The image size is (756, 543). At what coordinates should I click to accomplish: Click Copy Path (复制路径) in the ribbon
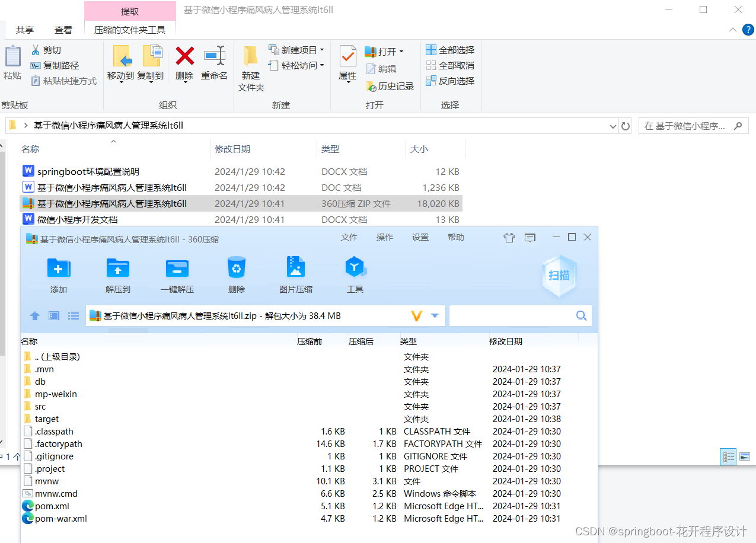click(55, 65)
